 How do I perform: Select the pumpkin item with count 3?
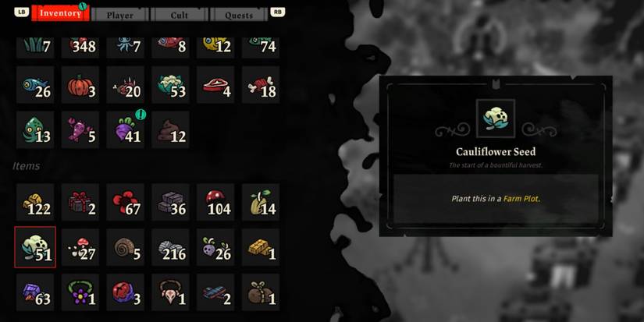[80, 85]
